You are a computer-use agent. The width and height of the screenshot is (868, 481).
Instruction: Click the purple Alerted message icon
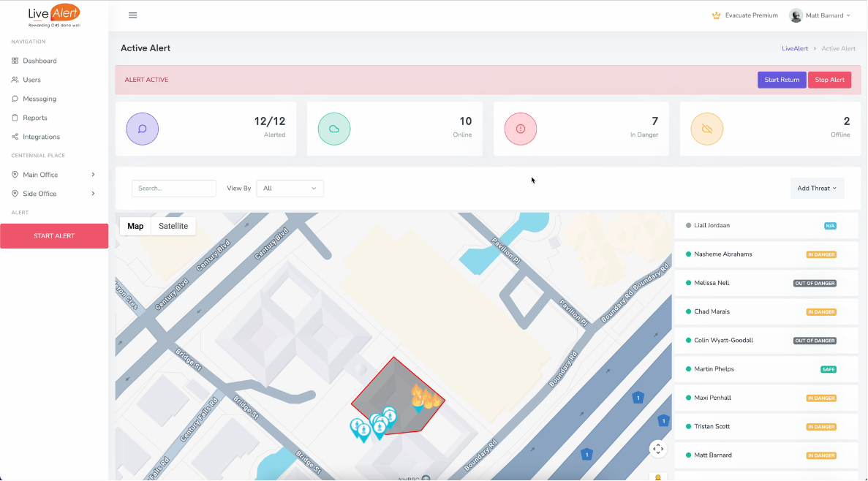[143, 129]
